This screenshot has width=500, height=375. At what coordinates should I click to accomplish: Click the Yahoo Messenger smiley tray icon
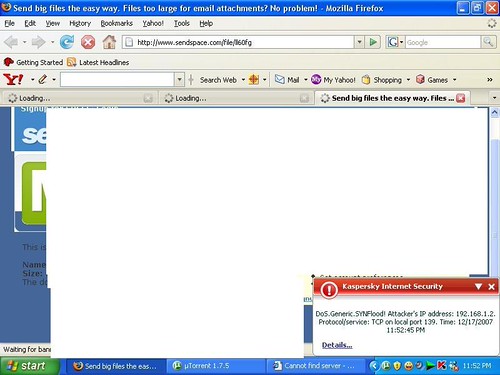pos(408,366)
